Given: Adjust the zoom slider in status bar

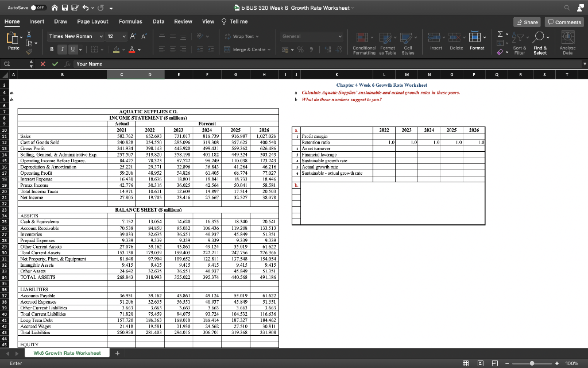Looking at the screenshot, I should [532, 363].
